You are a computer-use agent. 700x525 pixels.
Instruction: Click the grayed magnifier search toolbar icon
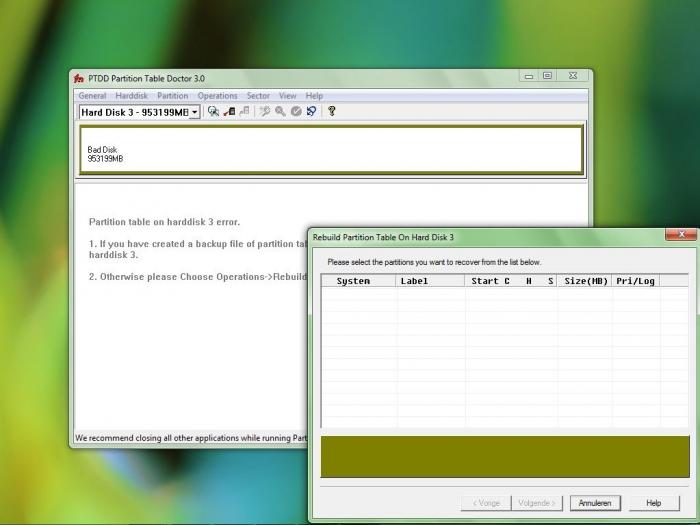pos(280,111)
